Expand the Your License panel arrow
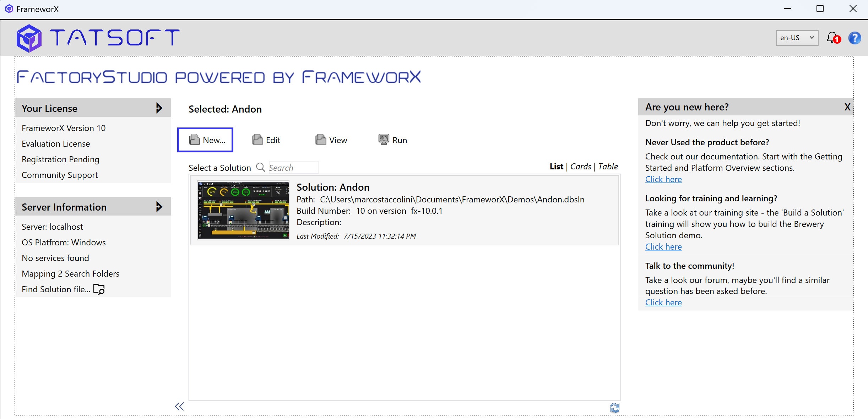This screenshot has width=868, height=419. (x=159, y=108)
